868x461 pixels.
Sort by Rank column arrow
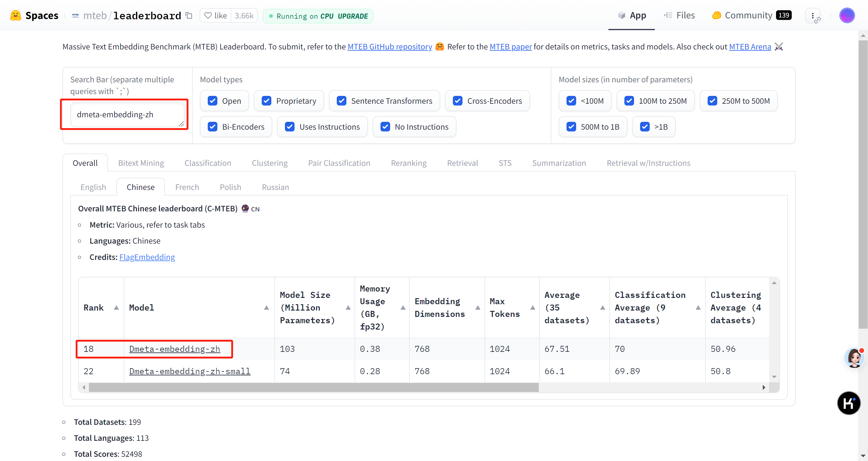click(116, 307)
